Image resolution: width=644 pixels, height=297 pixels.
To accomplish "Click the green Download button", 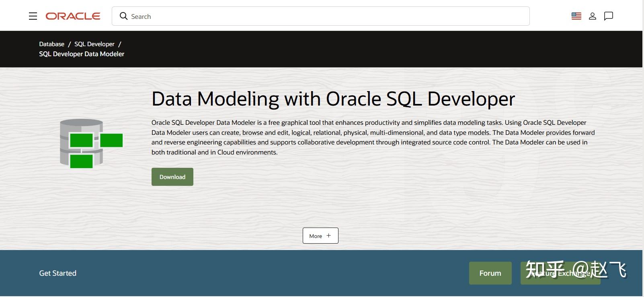I will (172, 177).
